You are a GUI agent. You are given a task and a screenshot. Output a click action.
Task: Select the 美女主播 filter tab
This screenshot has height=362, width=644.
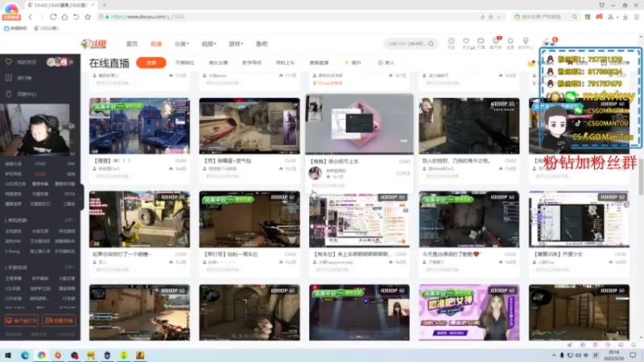(x=218, y=63)
